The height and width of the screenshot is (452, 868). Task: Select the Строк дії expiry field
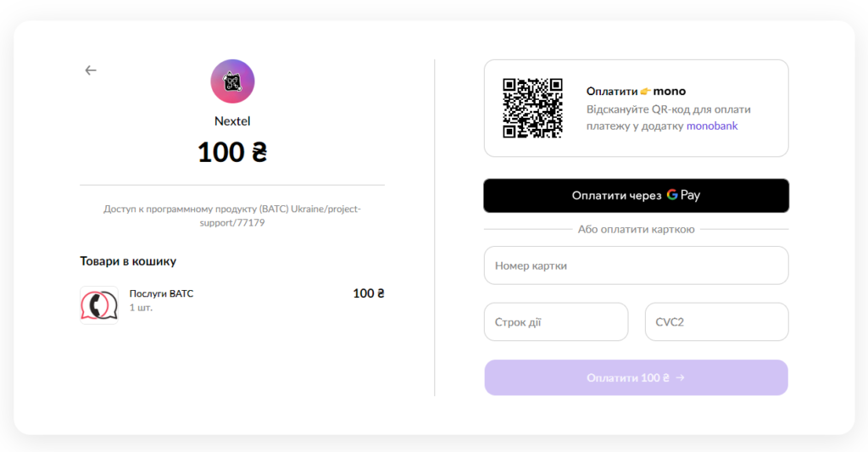[x=555, y=322]
